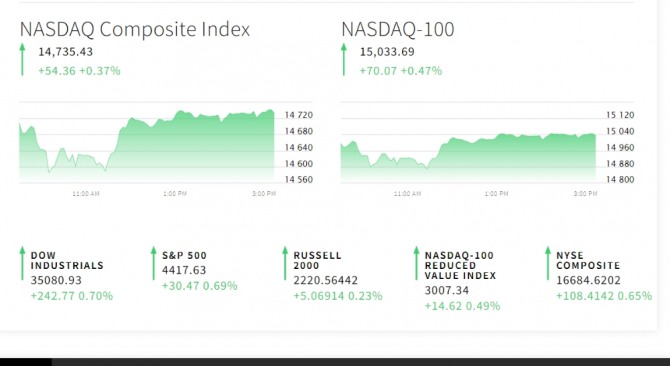Click the NASDAQ Composite intraday chart area

coord(147,145)
